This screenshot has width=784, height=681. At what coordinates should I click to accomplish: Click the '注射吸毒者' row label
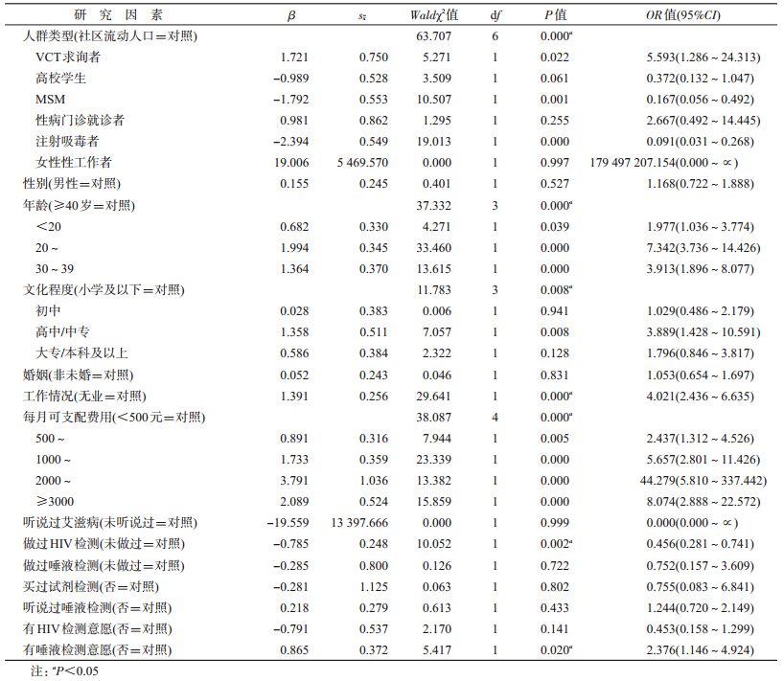click(74, 141)
